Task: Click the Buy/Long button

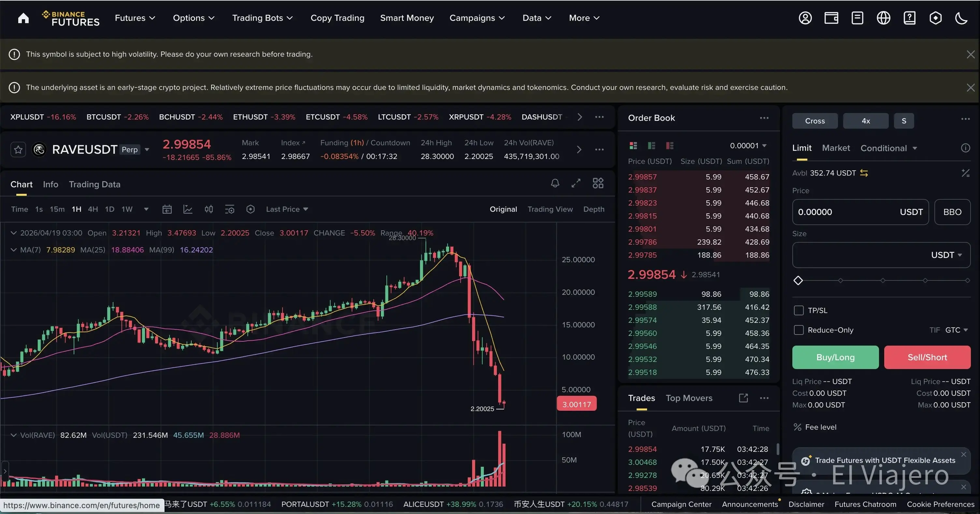Action: tap(835, 357)
